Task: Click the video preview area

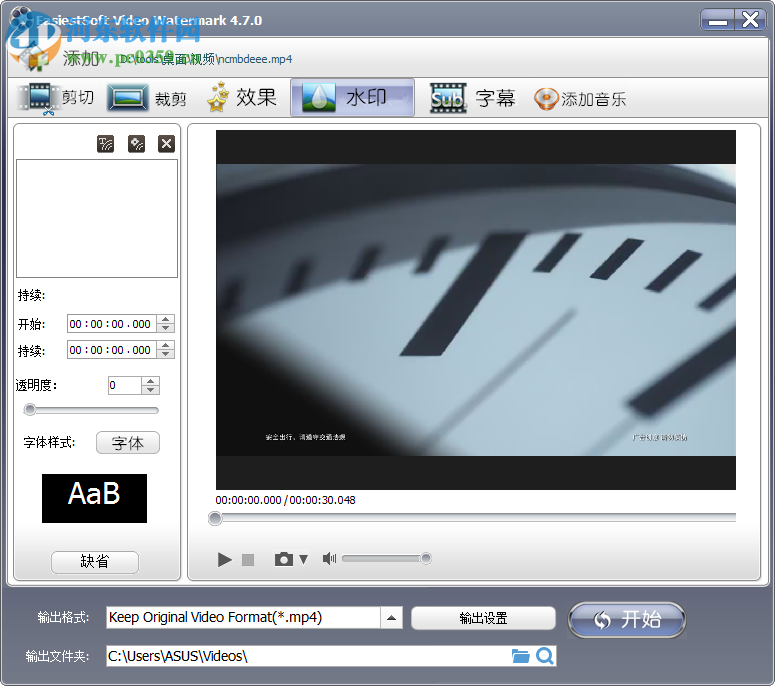Action: 475,310
